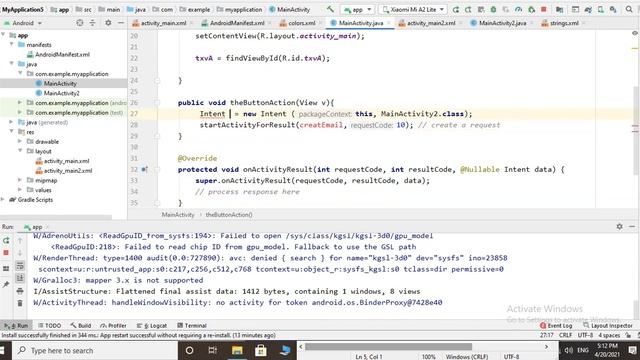Click the Print icon in Run console
Screen dimensions: 640x360
click(x=20, y=291)
